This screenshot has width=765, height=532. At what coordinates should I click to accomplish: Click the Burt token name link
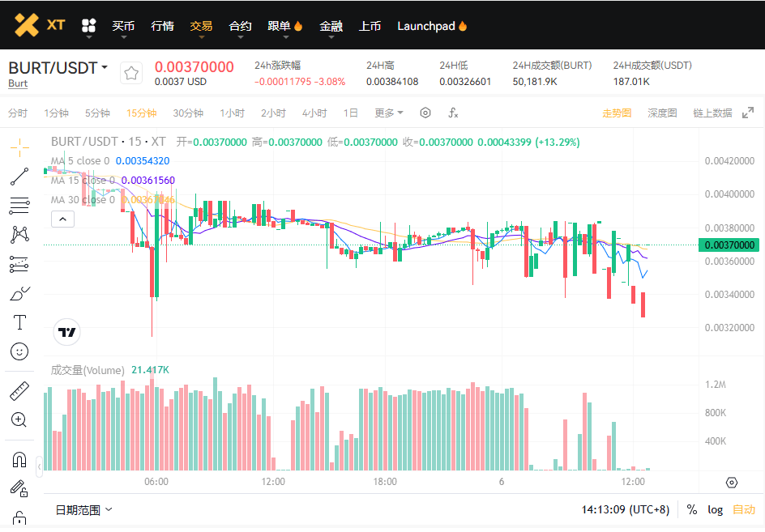tap(18, 83)
